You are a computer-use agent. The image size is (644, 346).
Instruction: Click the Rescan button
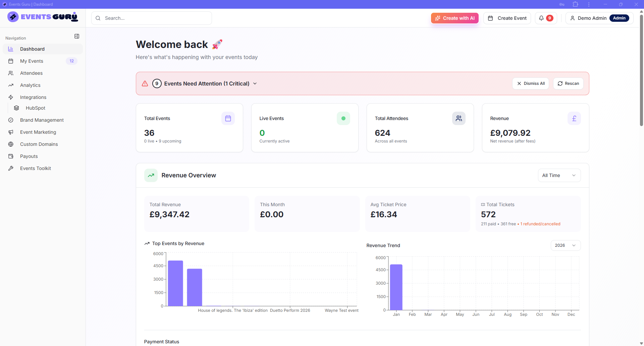(x=568, y=83)
